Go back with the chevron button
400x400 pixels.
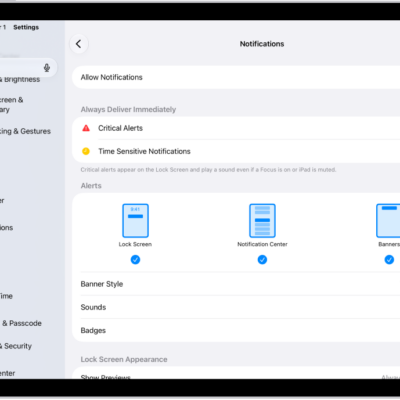[x=79, y=44]
